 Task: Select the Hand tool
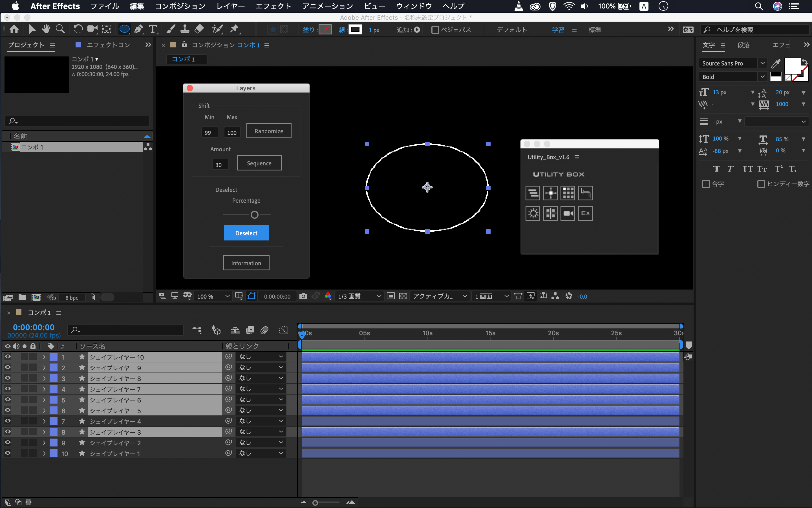coord(46,29)
